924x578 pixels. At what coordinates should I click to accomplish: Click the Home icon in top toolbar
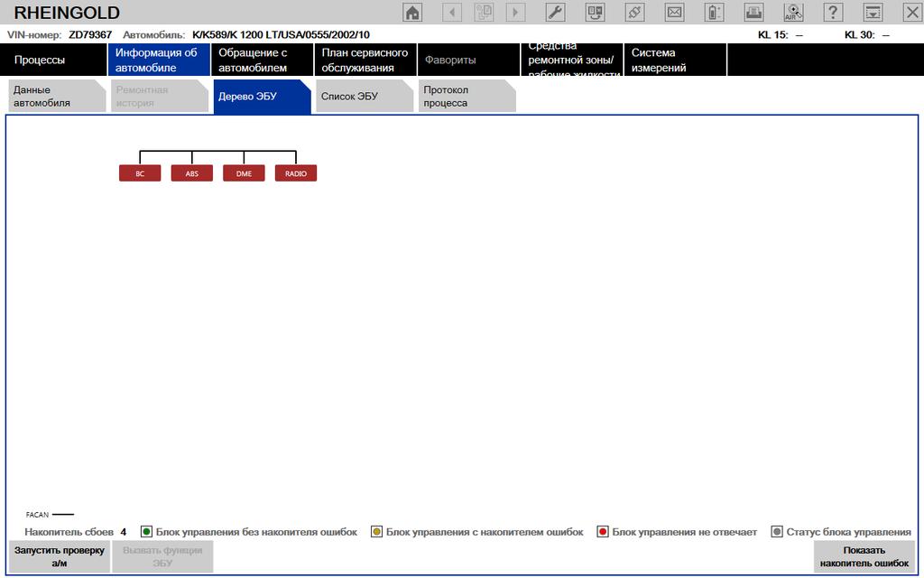pos(412,13)
